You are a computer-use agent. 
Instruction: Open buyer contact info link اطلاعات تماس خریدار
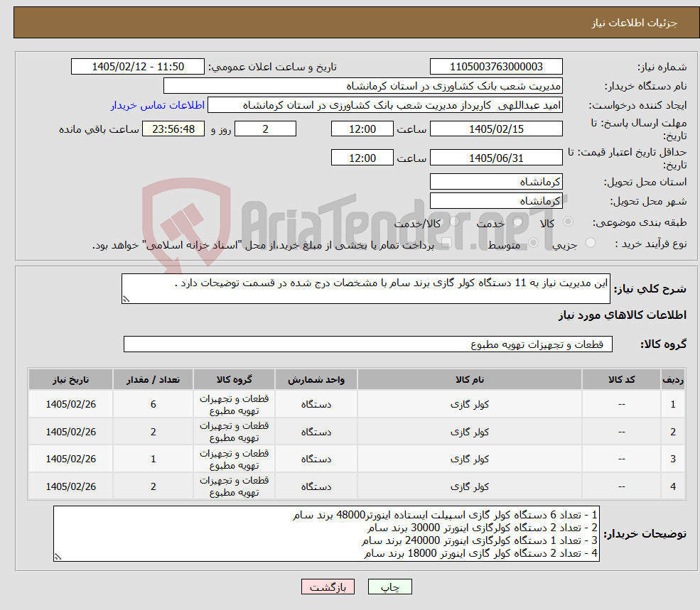pyautogui.click(x=158, y=105)
